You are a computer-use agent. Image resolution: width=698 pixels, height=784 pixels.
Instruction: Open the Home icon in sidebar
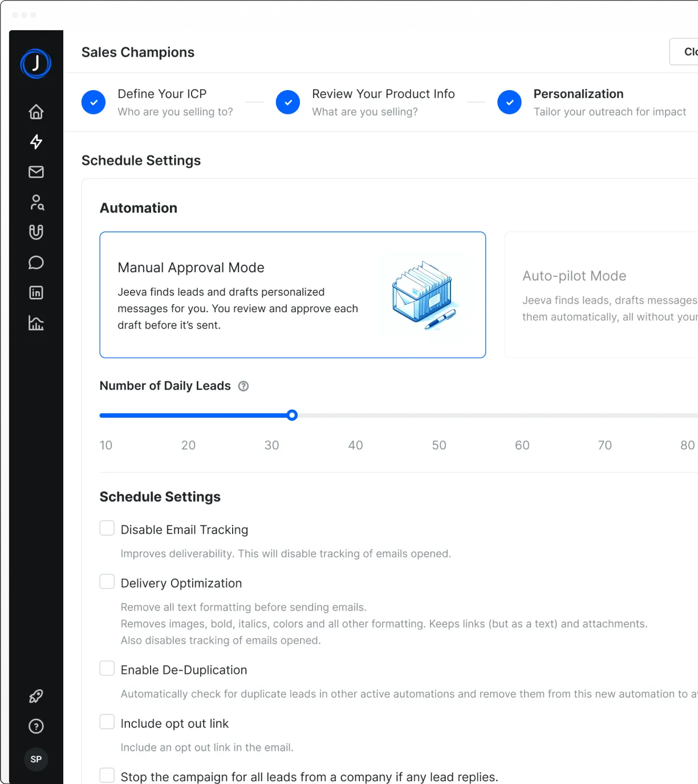point(36,112)
